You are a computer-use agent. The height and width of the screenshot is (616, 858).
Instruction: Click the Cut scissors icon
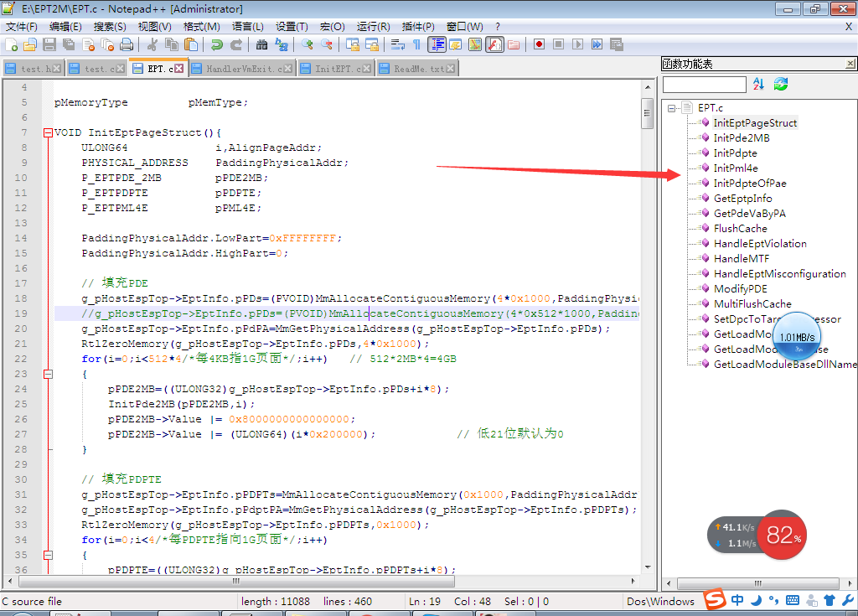coord(152,45)
